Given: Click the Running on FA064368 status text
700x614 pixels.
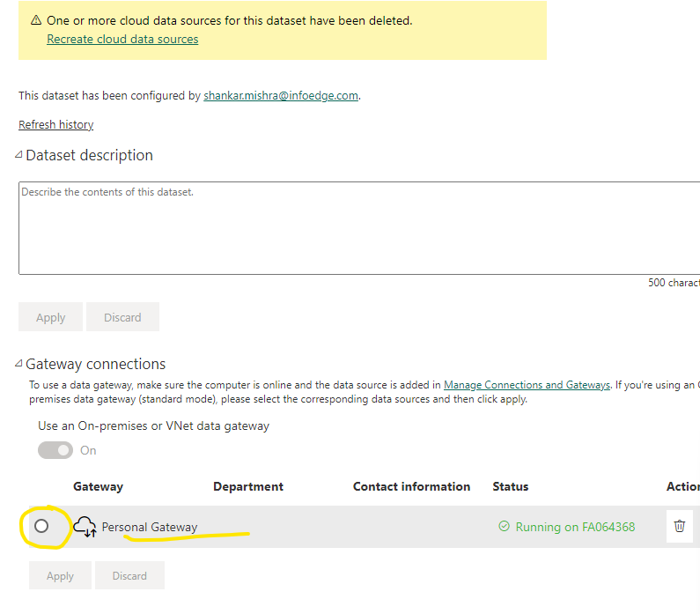Looking at the screenshot, I should click(x=575, y=527).
